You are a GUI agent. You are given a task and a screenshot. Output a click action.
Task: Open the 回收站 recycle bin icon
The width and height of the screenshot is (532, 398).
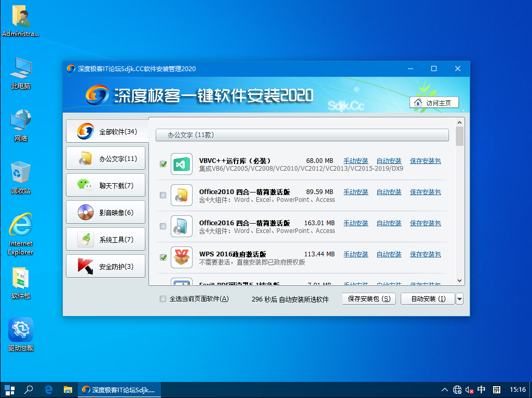pyautogui.click(x=21, y=178)
